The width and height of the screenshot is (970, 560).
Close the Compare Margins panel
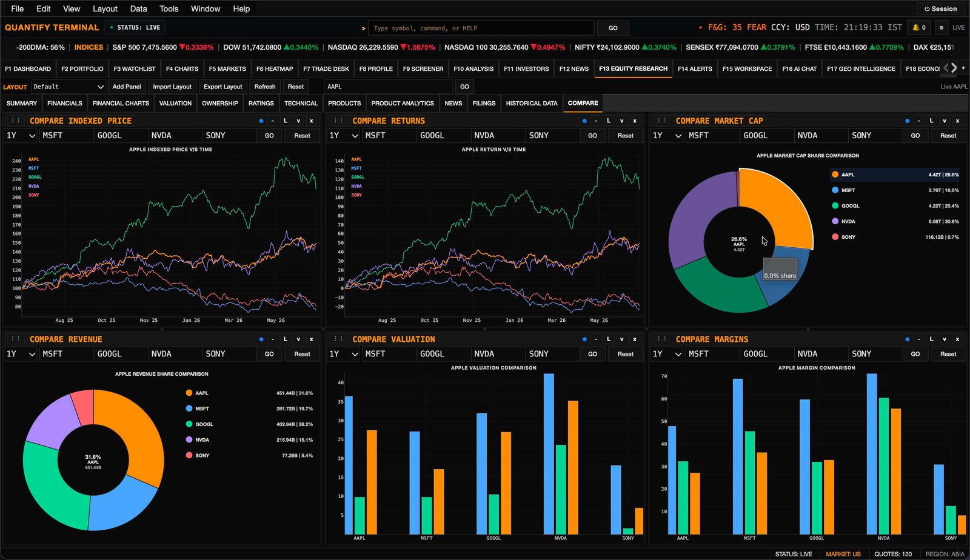point(958,339)
